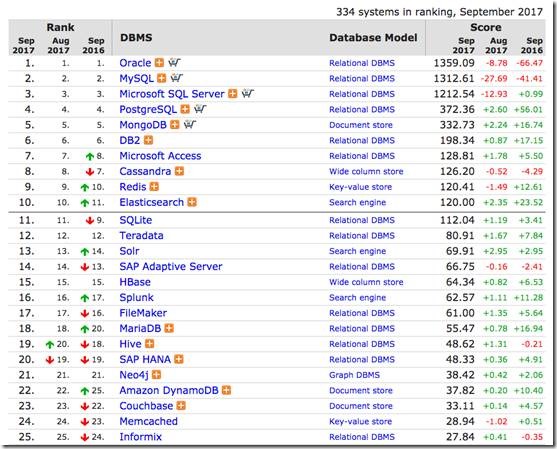Open the SAP HANA link
Screen dimensions: 557x449
coord(145,359)
